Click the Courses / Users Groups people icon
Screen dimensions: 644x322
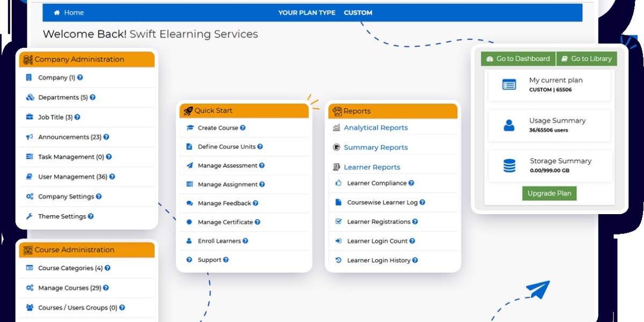(x=30, y=308)
